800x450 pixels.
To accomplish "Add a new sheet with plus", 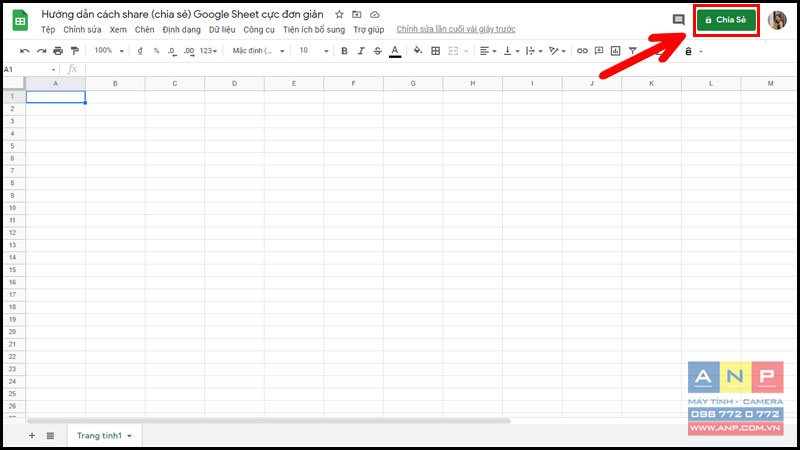I will tap(32, 435).
